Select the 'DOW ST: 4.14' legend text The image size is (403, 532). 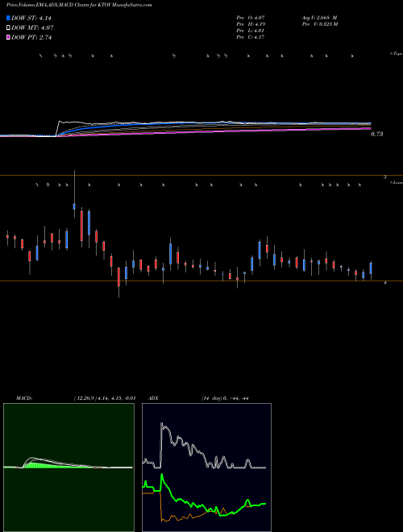31,19
